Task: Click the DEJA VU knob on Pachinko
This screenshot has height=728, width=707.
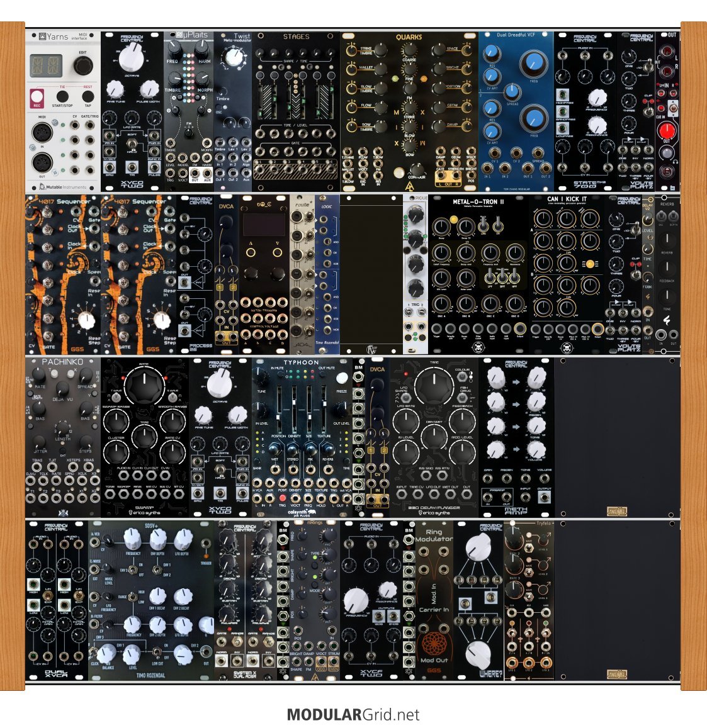Action: coord(63,389)
